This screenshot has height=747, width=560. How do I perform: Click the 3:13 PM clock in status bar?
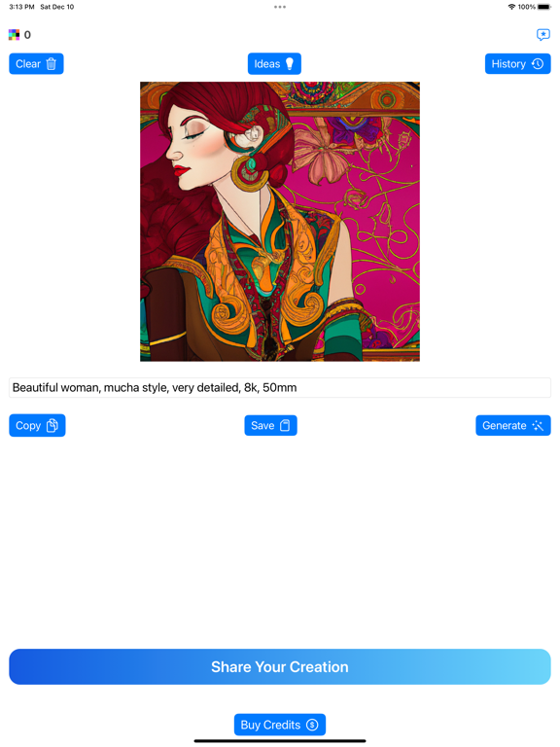[x=22, y=7]
